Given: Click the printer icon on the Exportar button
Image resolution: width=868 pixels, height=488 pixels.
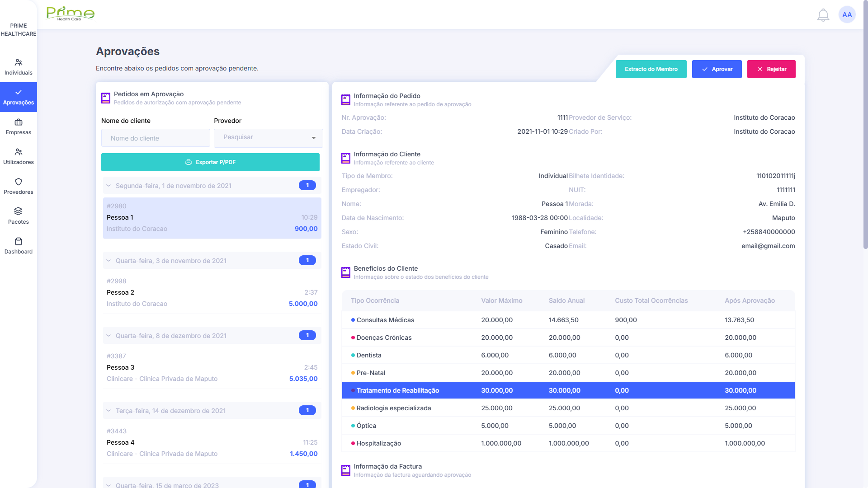Looking at the screenshot, I should (x=189, y=162).
